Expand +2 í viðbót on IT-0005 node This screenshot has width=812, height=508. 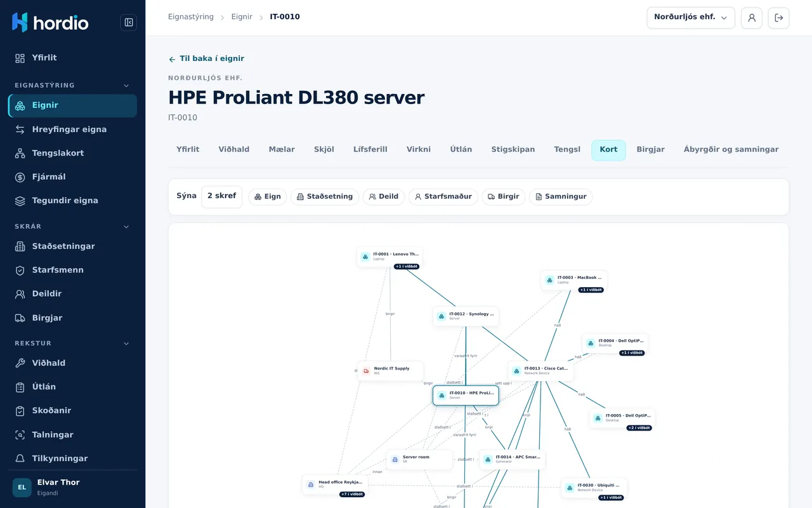(x=639, y=428)
